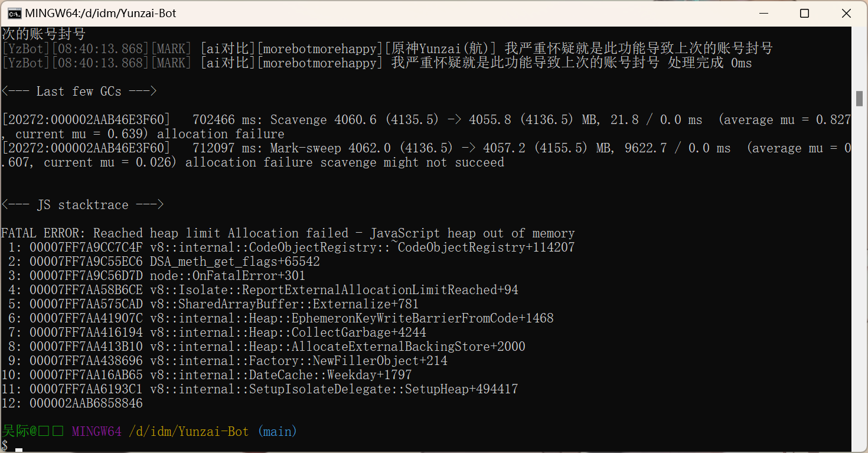Close the MINGW64 terminal window

[x=846, y=13]
